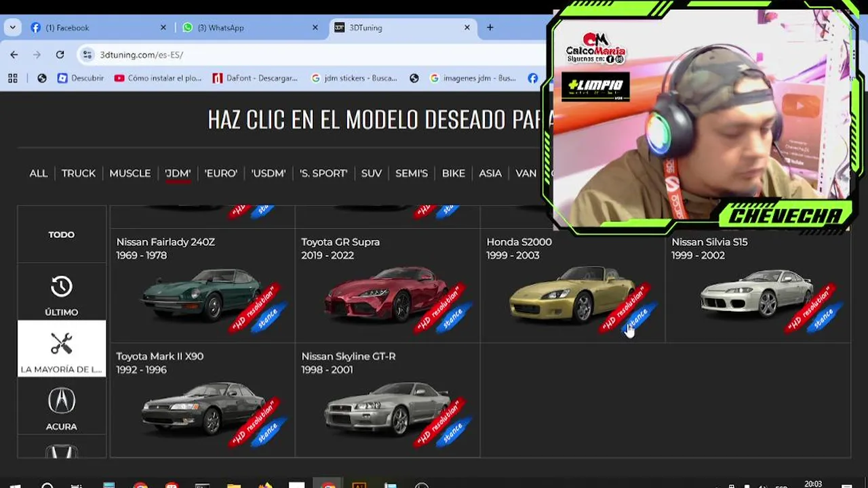Viewport: 868px width, 488px height.
Task: Reload the 3dtuning page
Action: pyautogui.click(x=60, y=55)
